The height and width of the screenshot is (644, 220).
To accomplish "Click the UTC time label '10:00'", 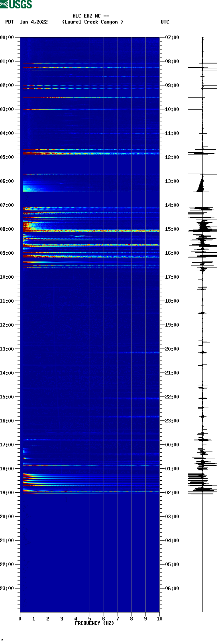I will coord(172,109).
